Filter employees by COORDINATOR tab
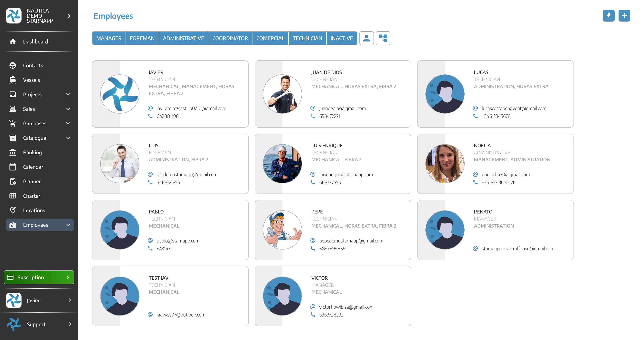 pos(230,38)
